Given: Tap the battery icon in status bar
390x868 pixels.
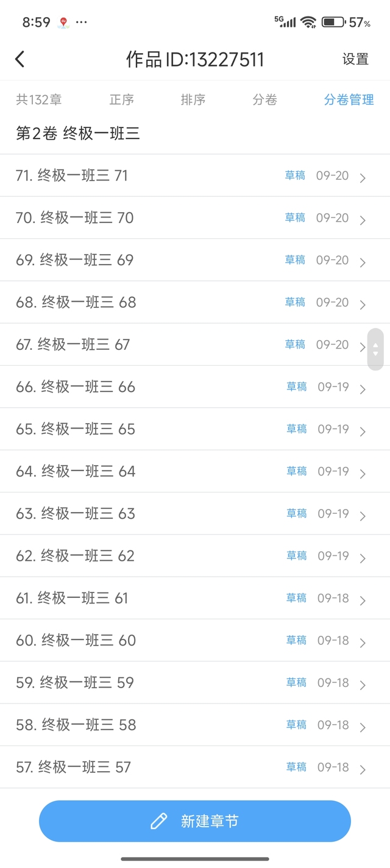Looking at the screenshot, I should (333, 22).
